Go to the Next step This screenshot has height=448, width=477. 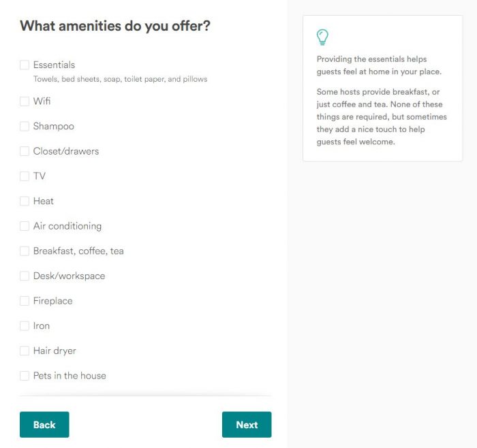247,425
